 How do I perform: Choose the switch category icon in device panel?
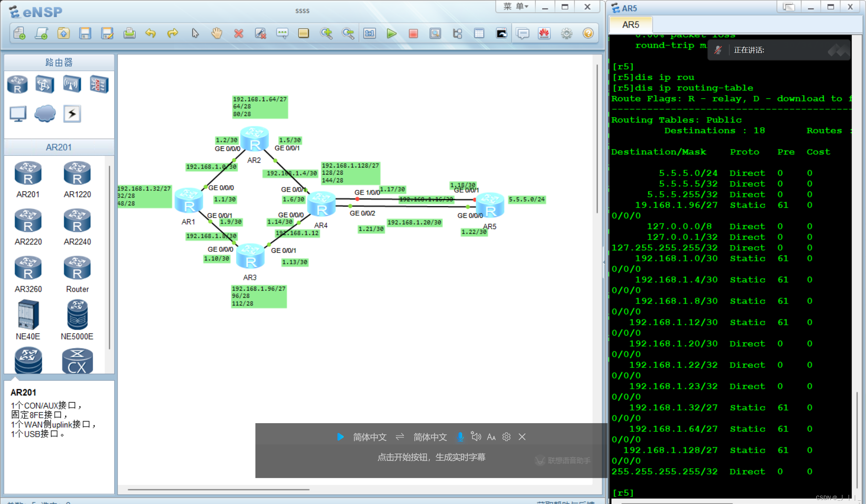(x=45, y=85)
